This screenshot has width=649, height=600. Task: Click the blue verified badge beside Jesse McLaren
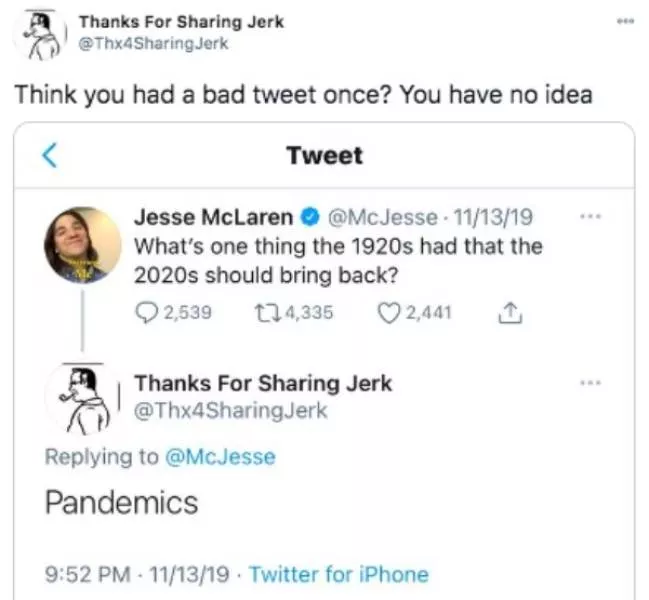point(310,217)
